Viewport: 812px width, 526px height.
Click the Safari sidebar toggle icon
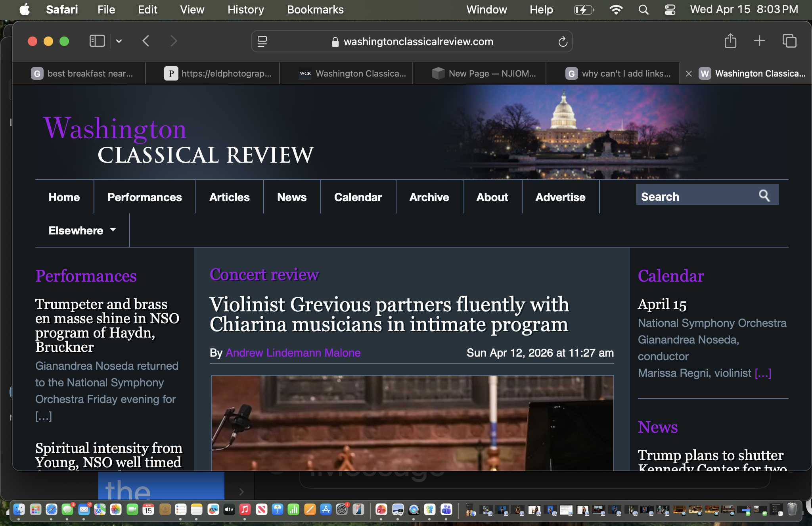pyautogui.click(x=97, y=41)
